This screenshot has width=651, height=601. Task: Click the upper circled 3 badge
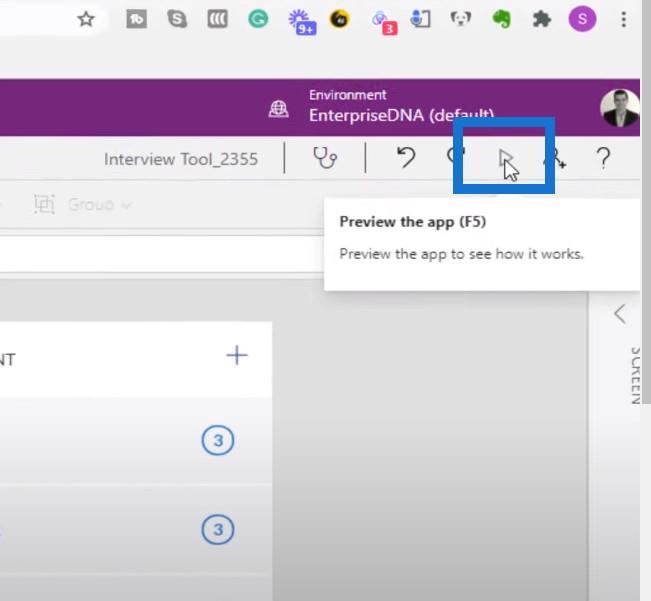pyautogui.click(x=218, y=440)
